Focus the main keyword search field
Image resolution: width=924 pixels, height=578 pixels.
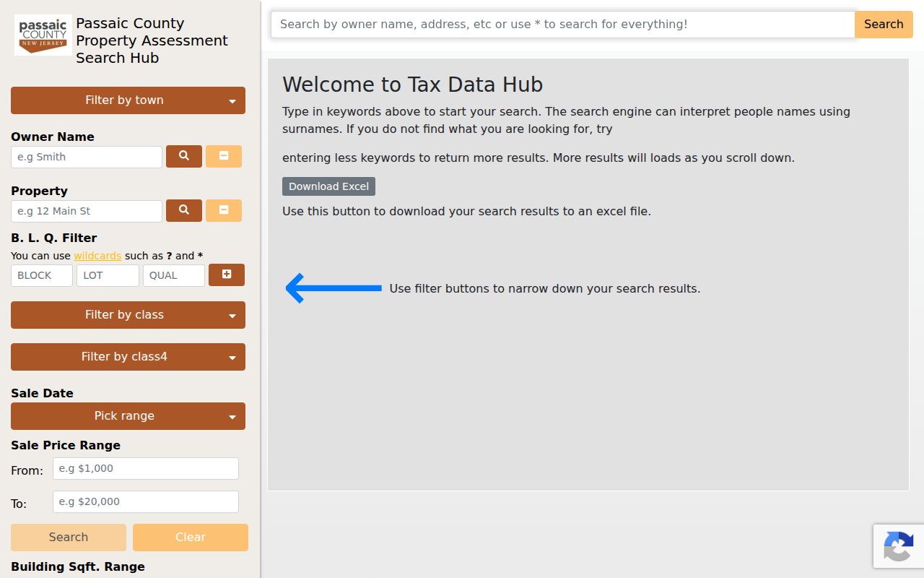point(563,25)
